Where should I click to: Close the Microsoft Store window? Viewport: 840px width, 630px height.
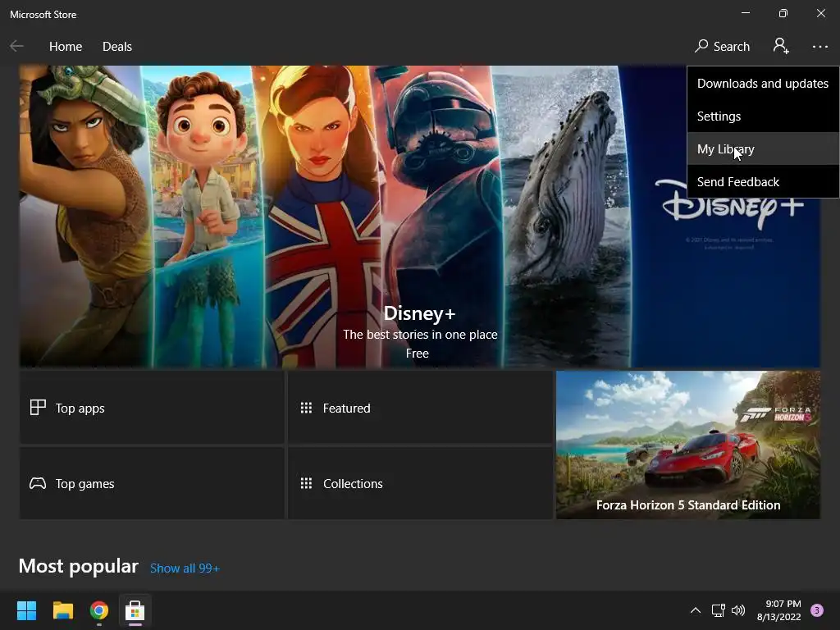pyautogui.click(x=820, y=13)
